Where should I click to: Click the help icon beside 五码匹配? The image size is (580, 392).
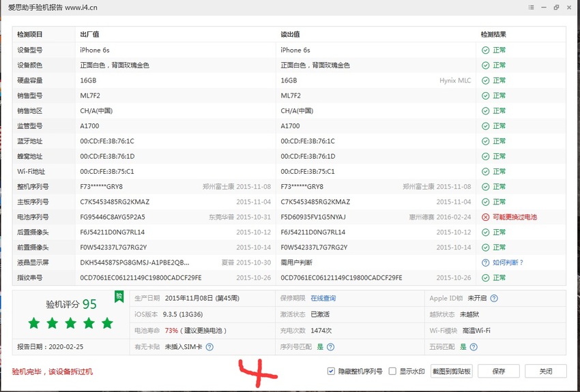(474, 347)
